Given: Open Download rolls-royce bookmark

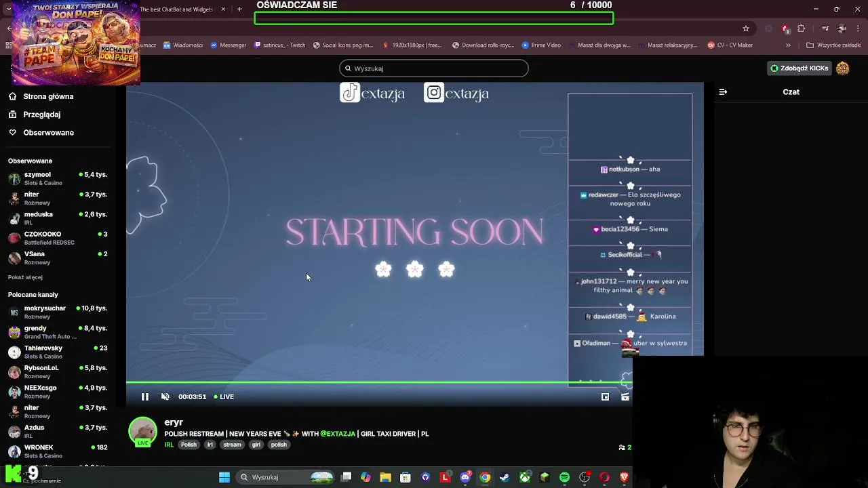Looking at the screenshot, I should tap(483, 45).
